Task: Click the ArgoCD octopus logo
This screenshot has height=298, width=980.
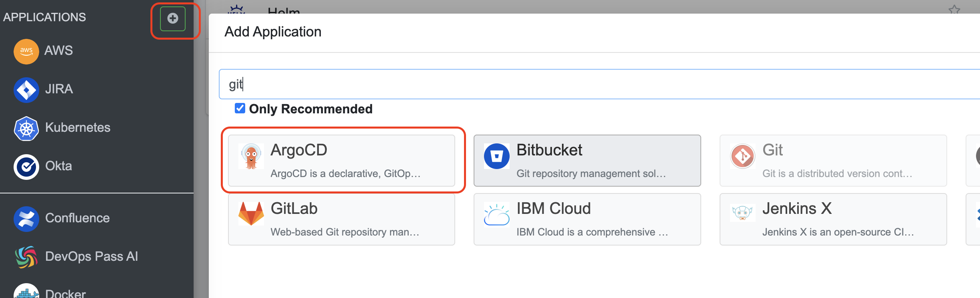Action: pos(251,156)
